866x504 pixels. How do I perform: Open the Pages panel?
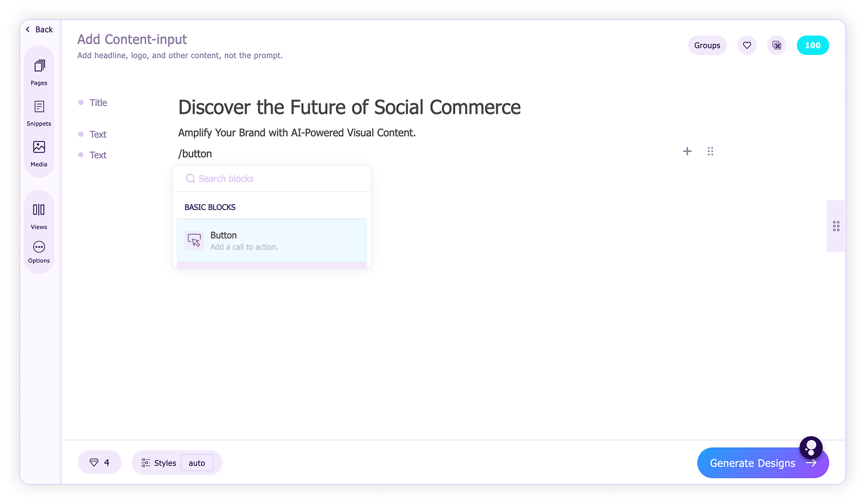[x=39, y=72]
